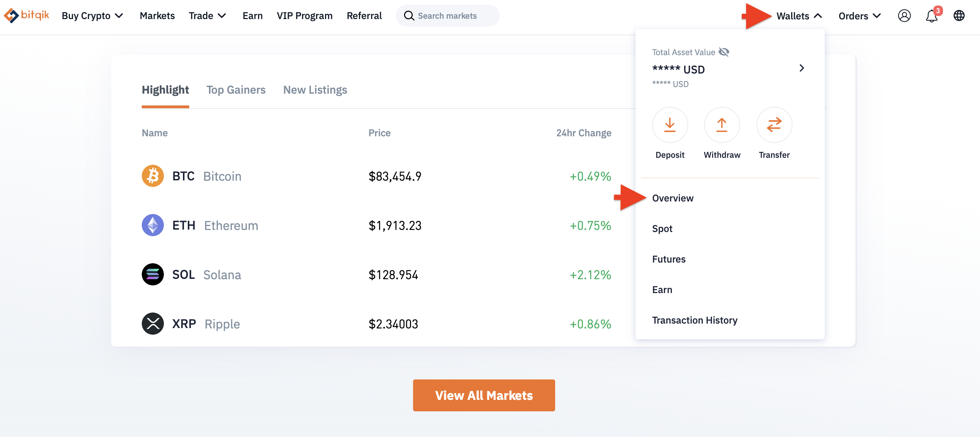This screenshot has width=980, height=437.
Task: Click the hidden ***** USD total value
Action: (678, 69)
